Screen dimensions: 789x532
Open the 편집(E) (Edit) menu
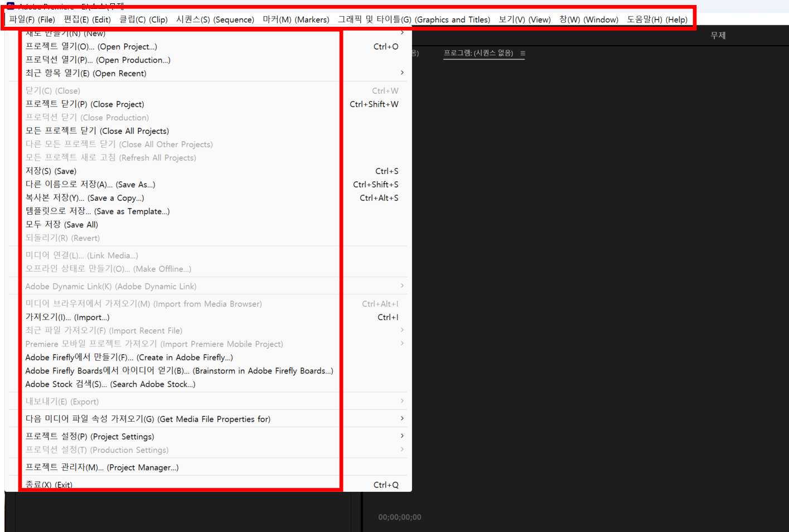(x=87, y=20)
